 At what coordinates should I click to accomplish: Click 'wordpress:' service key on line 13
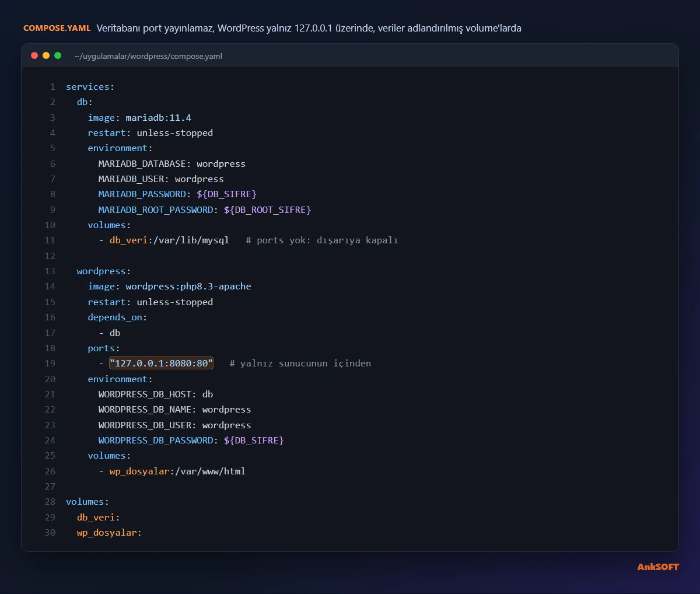(x=104, y=271)
